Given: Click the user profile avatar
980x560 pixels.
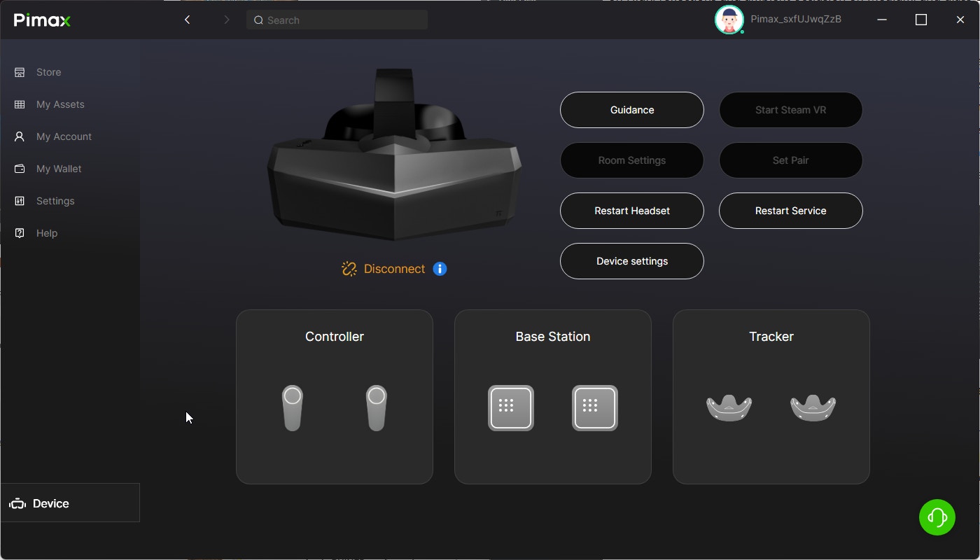Looking at the screenshot, I should pos(729,20).
